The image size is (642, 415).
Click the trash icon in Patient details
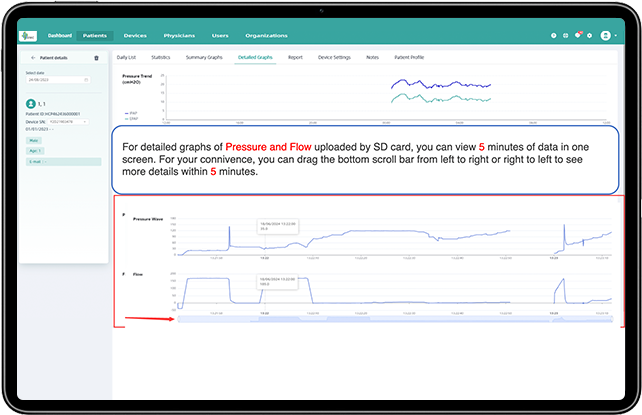pos(96,58)
